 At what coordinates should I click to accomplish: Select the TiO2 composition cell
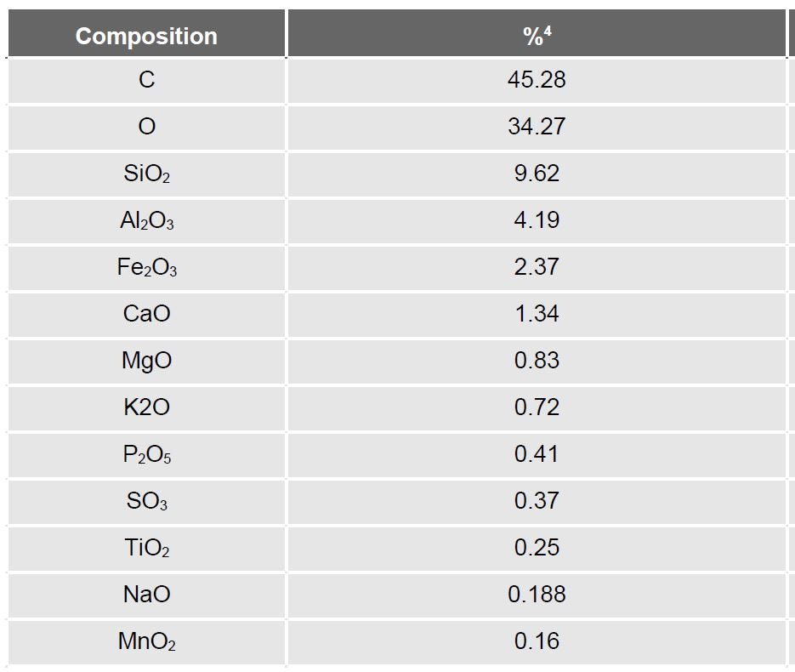click(x=146, y=548)
